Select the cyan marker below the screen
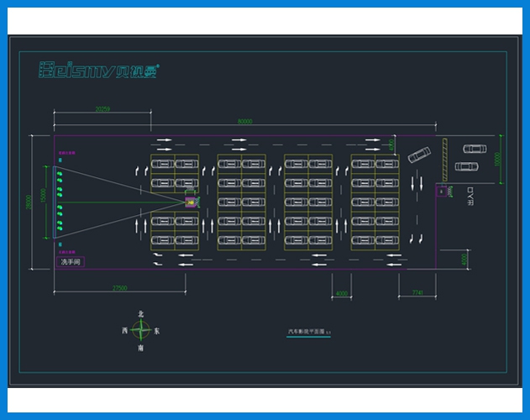530x420 pixels. (x=60, y=244)
